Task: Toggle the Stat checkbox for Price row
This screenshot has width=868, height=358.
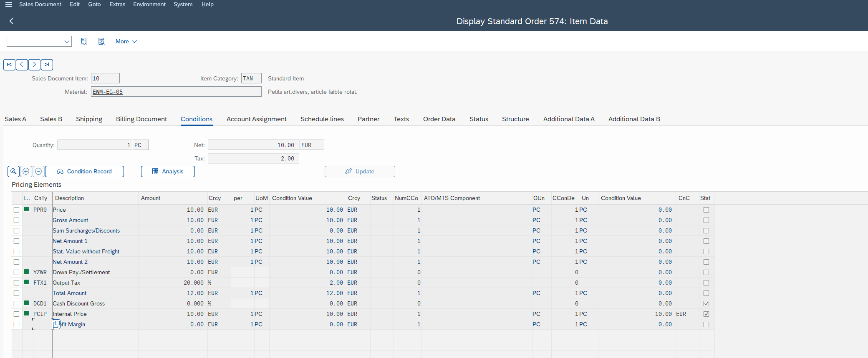Action: (x=706, y=210)
